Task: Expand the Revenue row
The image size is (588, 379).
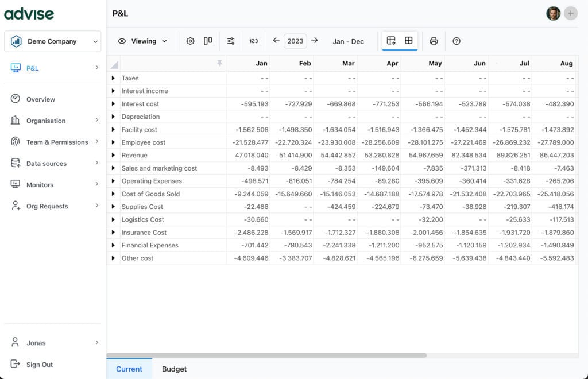Action: pyautogui.click(x=113, y=156)
